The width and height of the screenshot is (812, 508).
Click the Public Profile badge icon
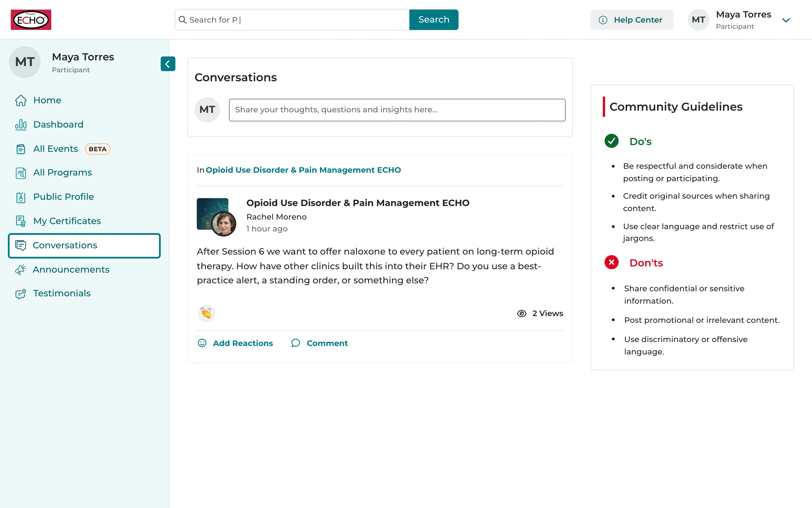tap(21, 197)
